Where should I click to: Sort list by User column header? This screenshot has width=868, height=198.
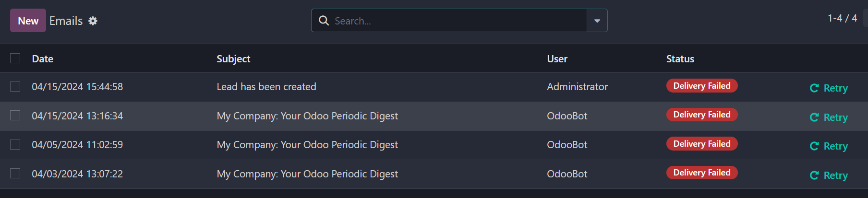point(557,58)
